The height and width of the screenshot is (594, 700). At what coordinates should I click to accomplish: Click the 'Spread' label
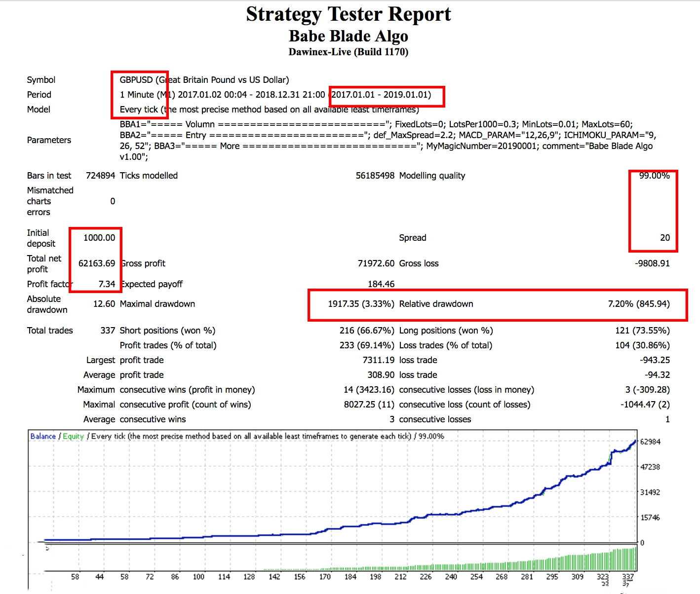coord(412,238)
